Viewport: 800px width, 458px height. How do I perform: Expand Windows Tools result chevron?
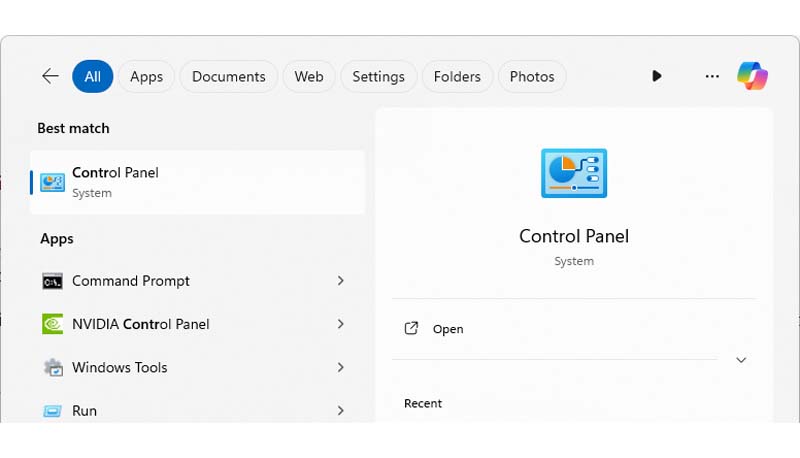tap(341, 367)
